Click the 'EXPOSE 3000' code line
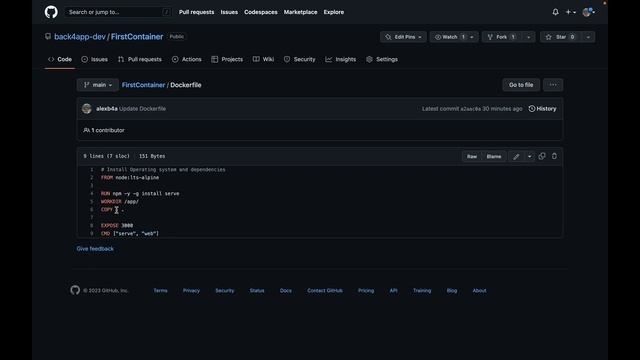Screen dimensions: 640x360 (x=117, y=225)
